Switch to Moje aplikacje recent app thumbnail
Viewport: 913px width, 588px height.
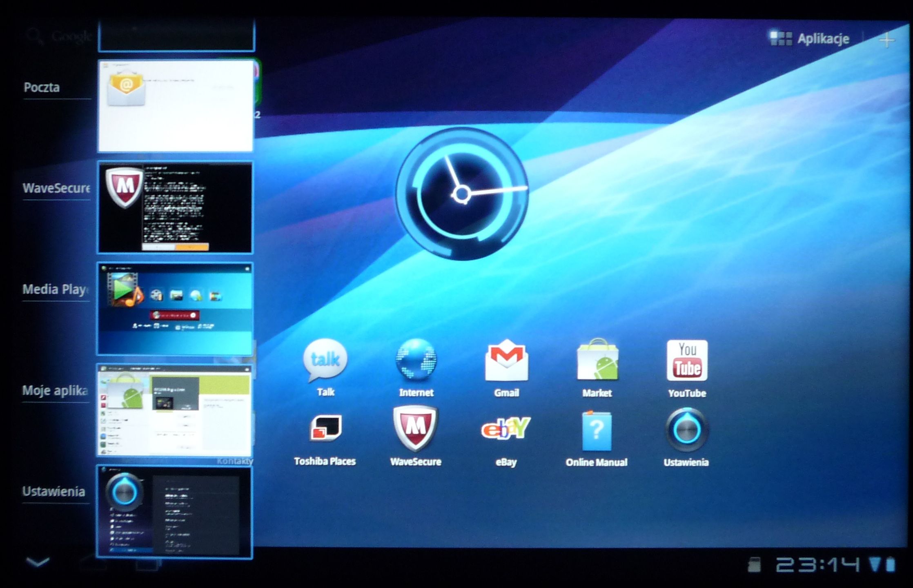(175, 410)
